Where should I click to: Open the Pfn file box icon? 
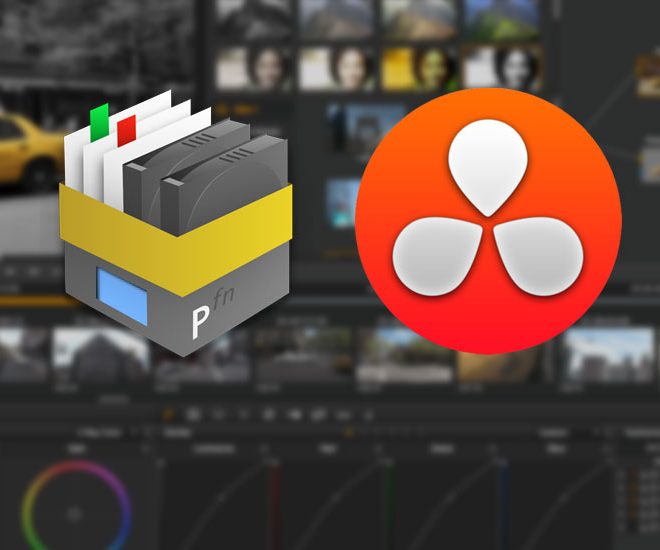coord(176,223)
